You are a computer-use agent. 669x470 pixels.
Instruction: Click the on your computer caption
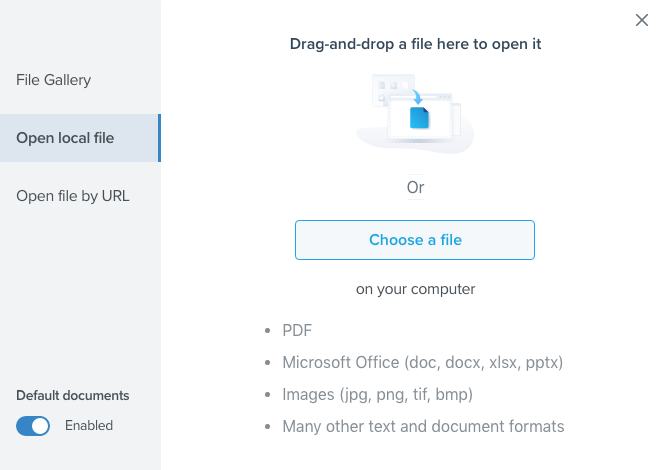click(x=415, y=290)
